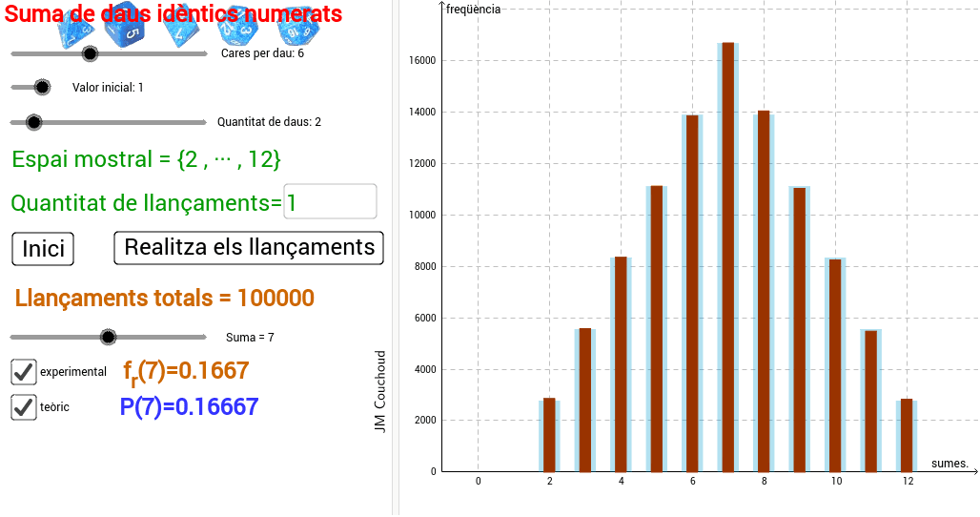Click the bar for sum 6
Screen dimensions: 980x517
pyautogui.click(x=692, y=293)
